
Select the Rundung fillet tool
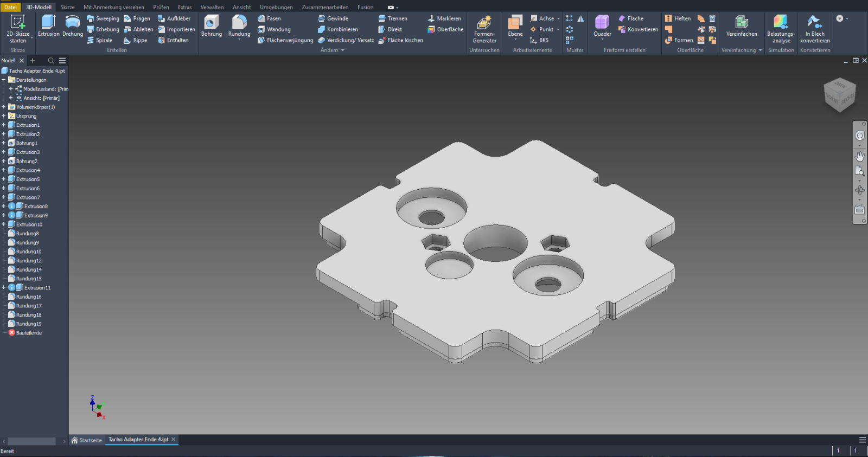[x=239, y=26]
